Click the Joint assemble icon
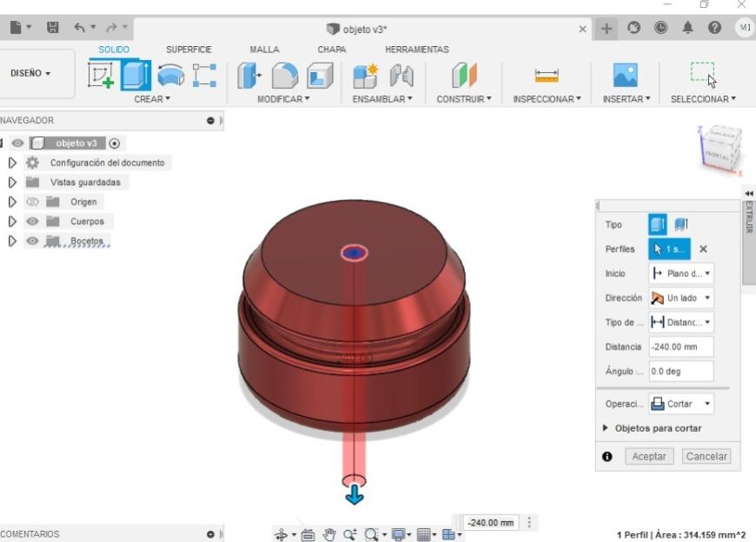The image size is (756, 542). click(401, 76)
